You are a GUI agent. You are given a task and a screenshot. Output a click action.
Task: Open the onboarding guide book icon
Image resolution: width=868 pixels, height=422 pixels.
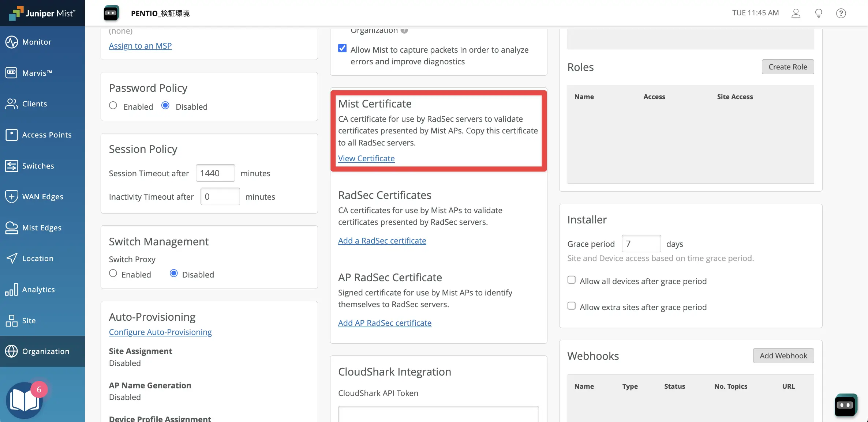click(24, 400)
